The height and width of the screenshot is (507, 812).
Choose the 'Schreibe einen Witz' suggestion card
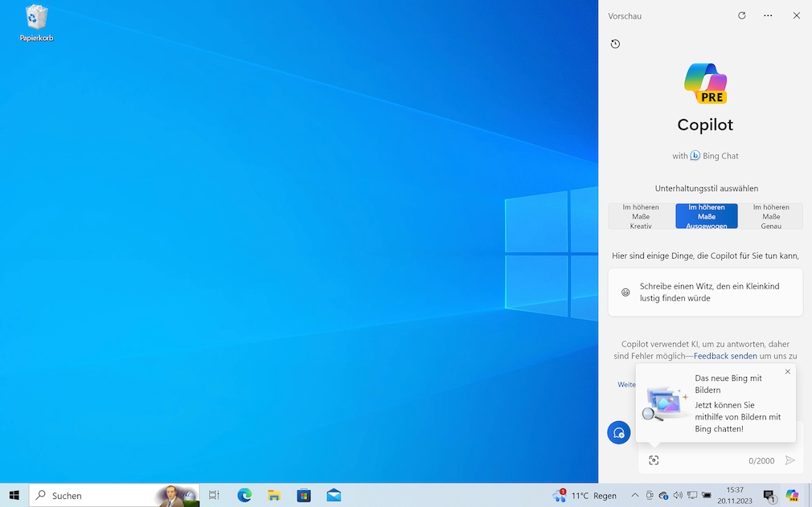(x=705, y=292)
